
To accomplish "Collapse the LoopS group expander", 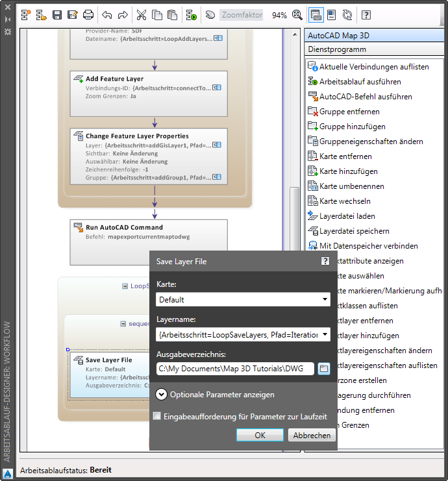I will click(125, 286).
